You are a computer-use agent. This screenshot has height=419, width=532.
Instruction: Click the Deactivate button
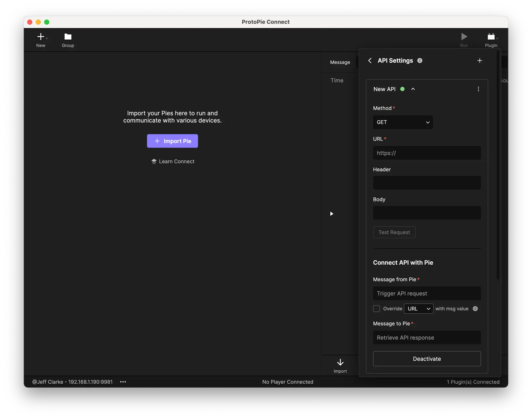[x=427, y=359]
